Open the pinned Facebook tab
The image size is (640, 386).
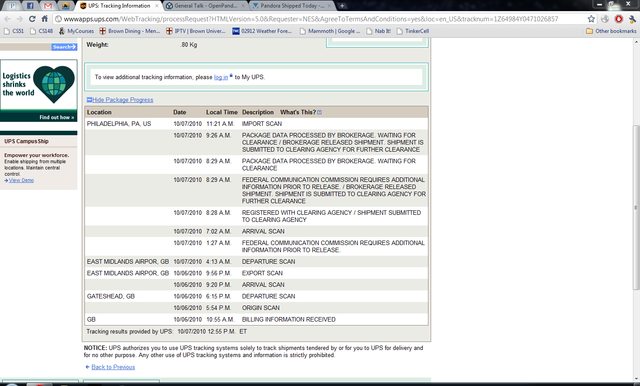(30, 6)
